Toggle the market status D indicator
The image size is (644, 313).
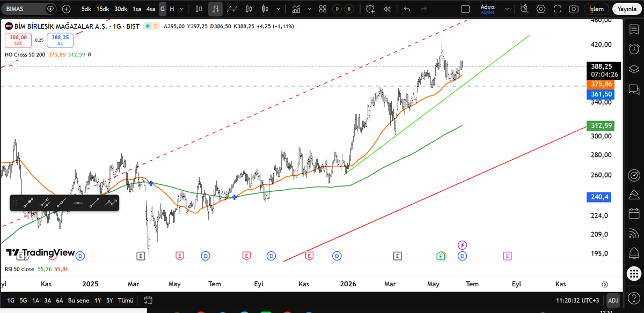coord(156,26)
